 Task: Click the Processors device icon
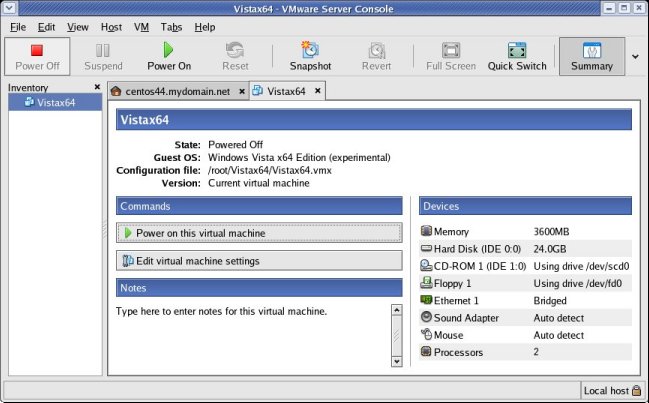tap(426, 351)
